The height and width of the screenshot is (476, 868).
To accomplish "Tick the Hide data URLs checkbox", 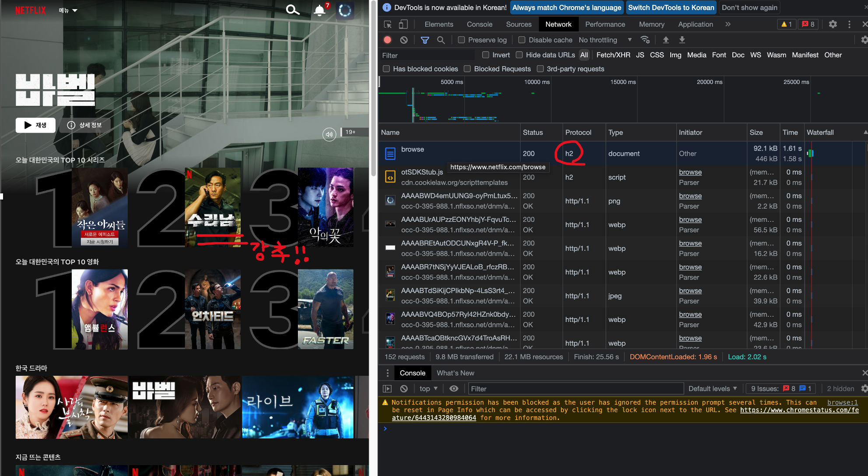I will [x=519, y=55].
